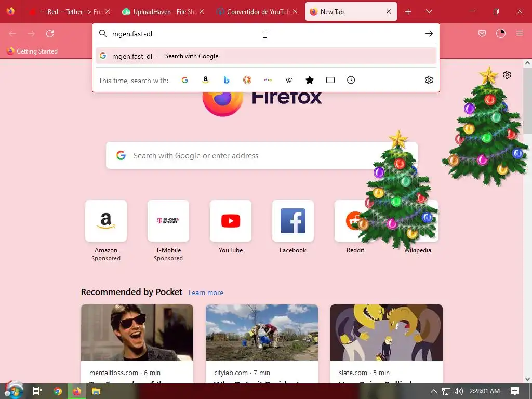
Task: Click the page vertical scrollbar thumb
Action: [527, 100]
